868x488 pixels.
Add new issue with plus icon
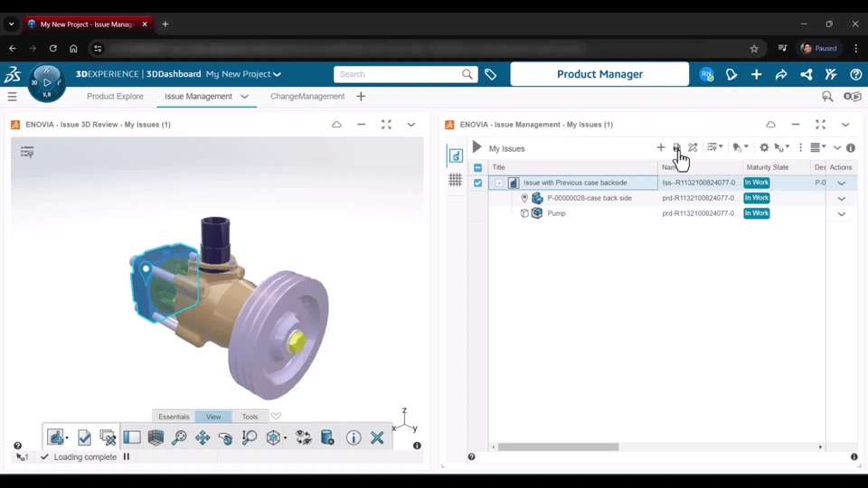tap(660, 147)
